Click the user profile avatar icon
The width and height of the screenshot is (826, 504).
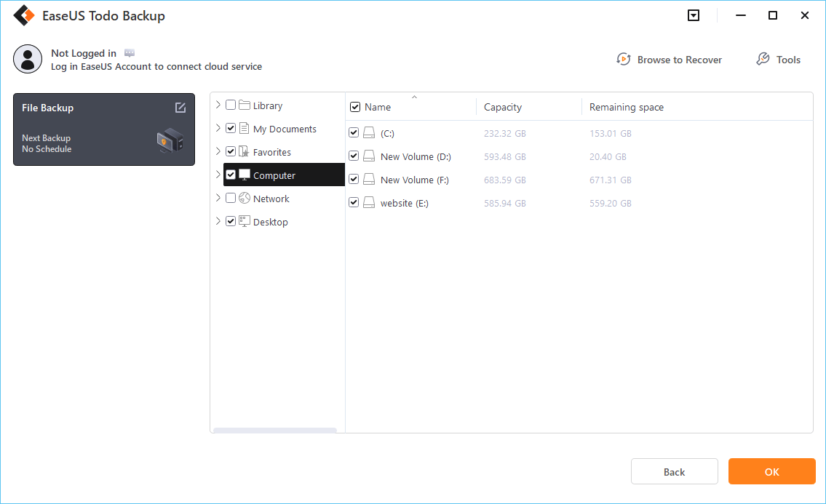28,58
